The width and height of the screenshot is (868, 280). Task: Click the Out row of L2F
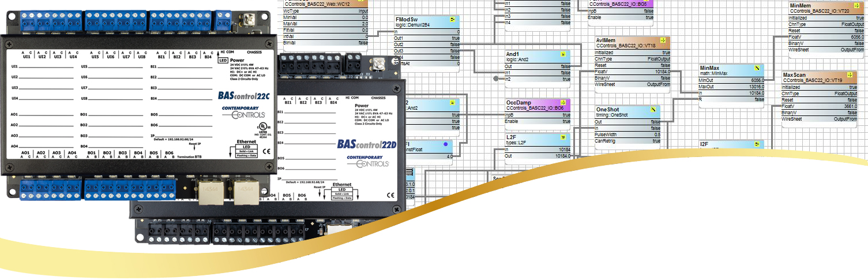pos(538,156)
